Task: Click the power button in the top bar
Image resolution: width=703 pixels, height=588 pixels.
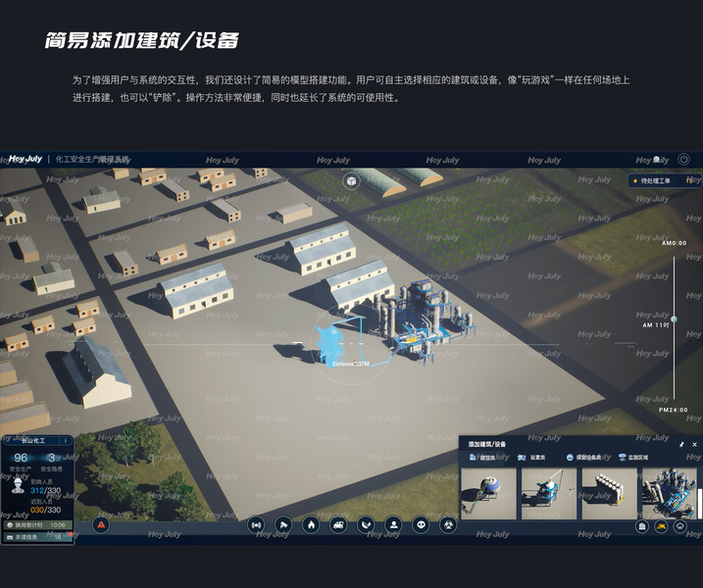Action: (x=683, y=159)
